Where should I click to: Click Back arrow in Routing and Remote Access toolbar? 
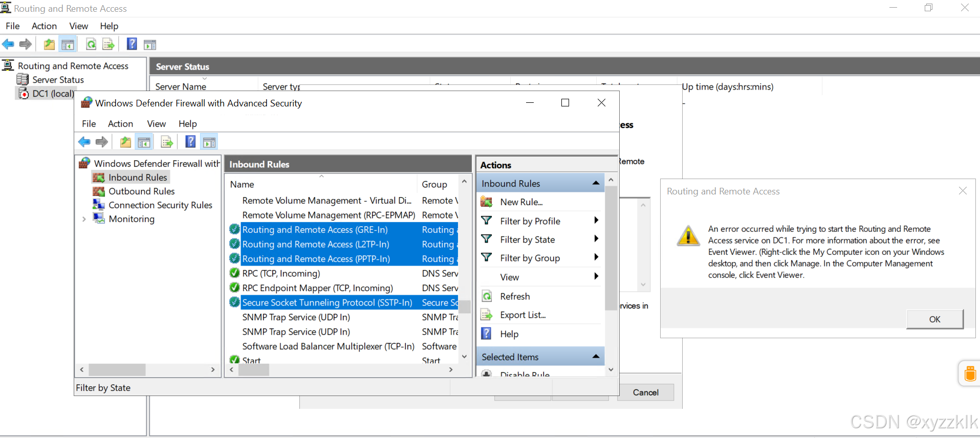point(8,45)
